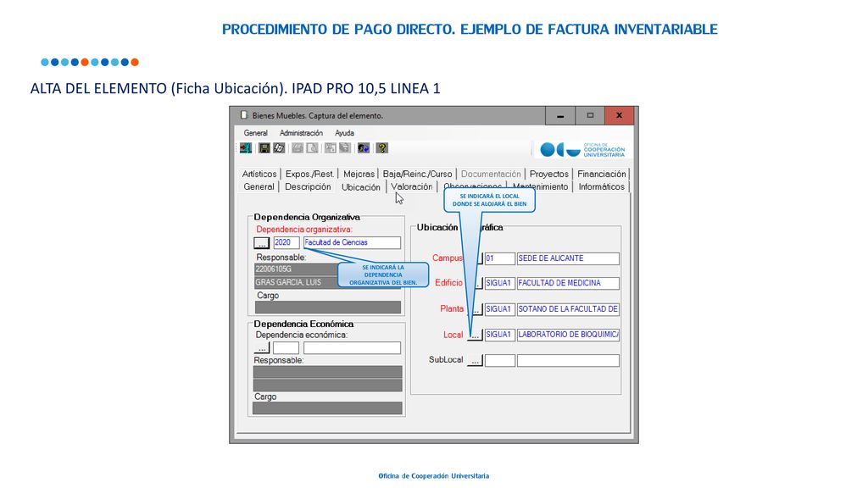Click the Planta SIGUA1 code field
868x488 pixels.
point(500,309)
